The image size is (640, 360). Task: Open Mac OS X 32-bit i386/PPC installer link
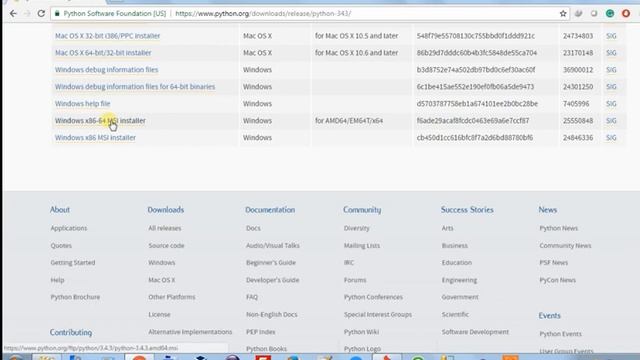[107, 36]
